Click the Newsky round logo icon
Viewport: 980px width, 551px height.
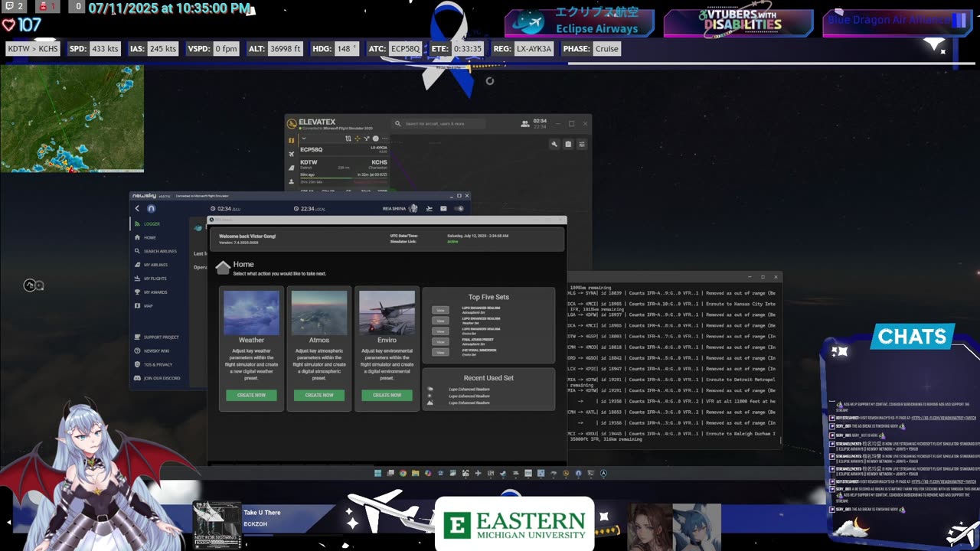(151, 208)
